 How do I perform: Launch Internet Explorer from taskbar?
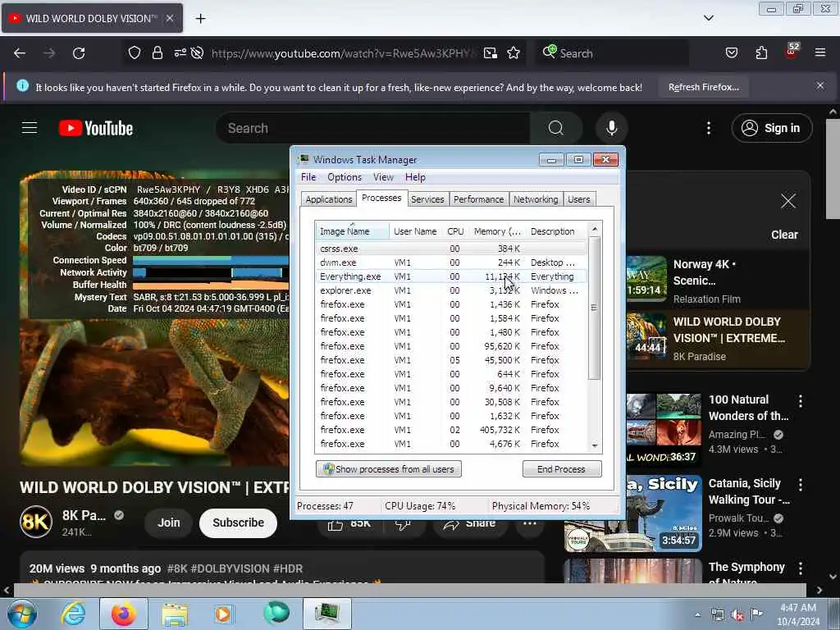[x=73, y=614]
